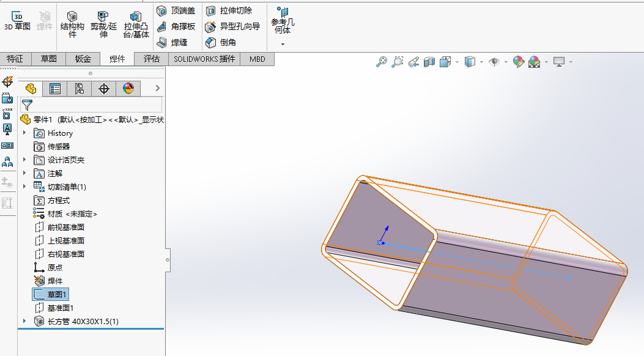The image size is (644, 356).
Task: Select the 原点 origin item
Action: (48, 268)
